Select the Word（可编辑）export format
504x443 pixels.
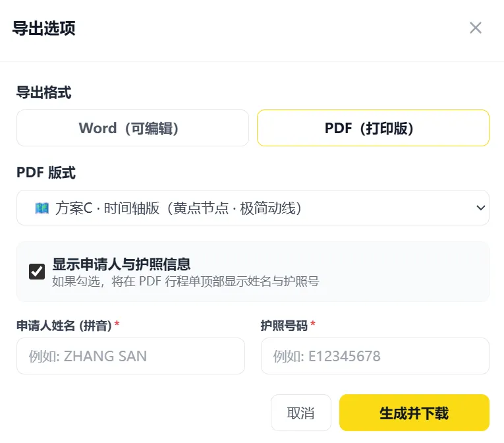tap(132, 128)
